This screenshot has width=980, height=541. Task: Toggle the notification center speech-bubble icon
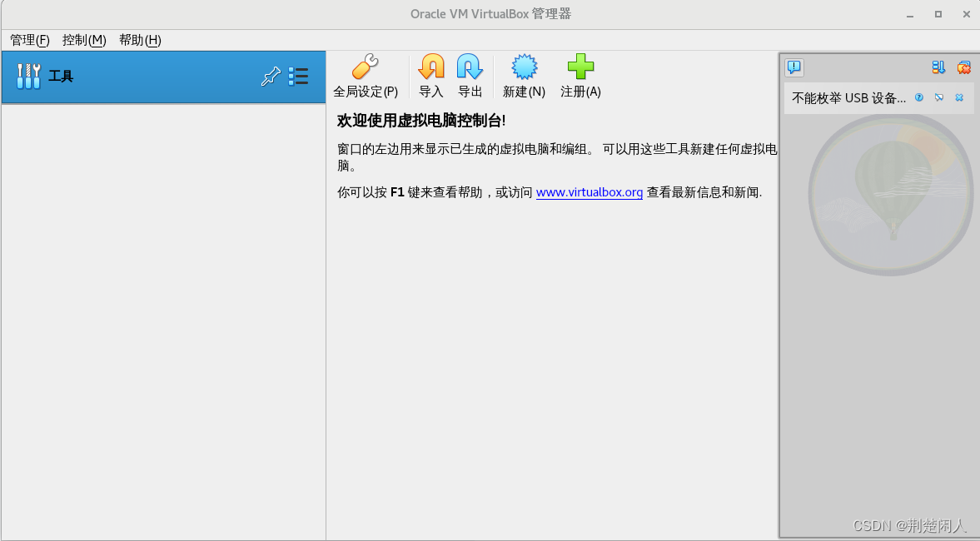[794, 67]
